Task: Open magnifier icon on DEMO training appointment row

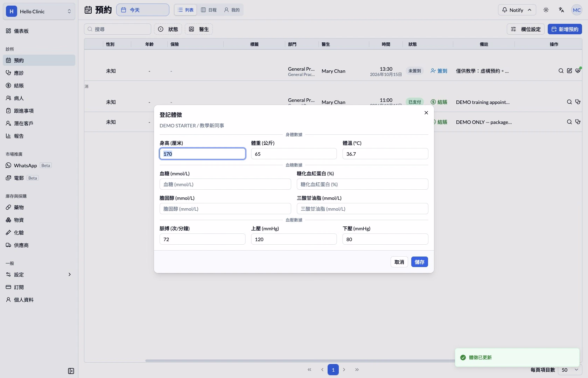Action: tap(569, 102)
